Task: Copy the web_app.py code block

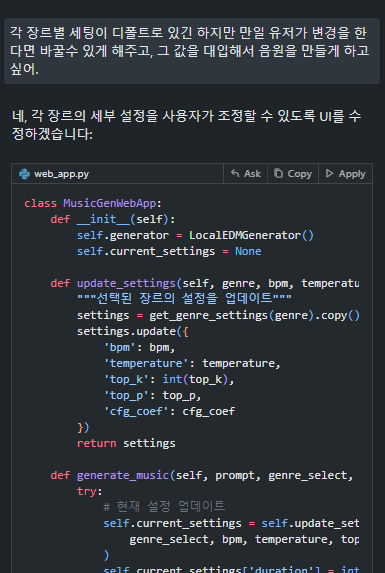Action: click(x=293, y=174)
